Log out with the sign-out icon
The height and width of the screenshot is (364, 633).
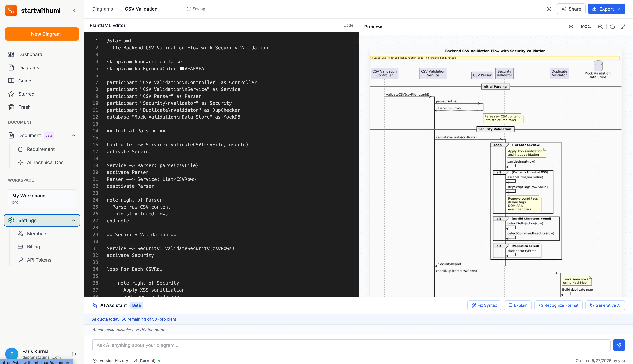(74, 354)
